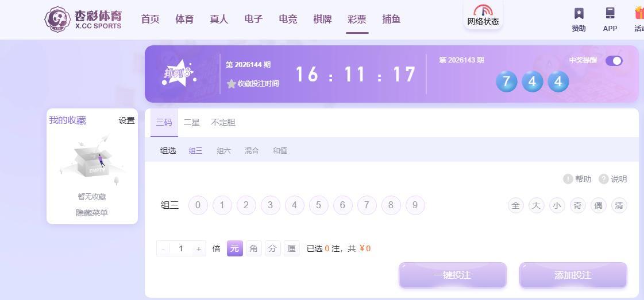Open 真人 in the top navigation
Viewport: 644px width, 300px height.
(x=219, y=20)
